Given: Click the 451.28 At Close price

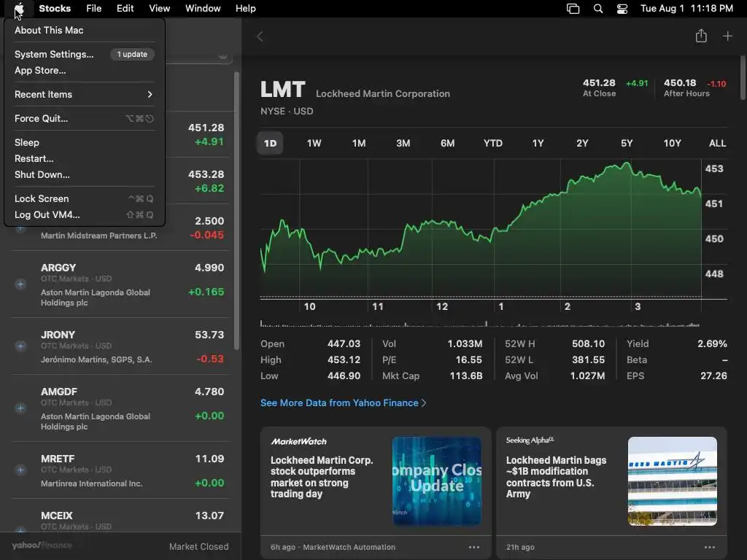Looking at the screenshot, I should tap(599, 83).
